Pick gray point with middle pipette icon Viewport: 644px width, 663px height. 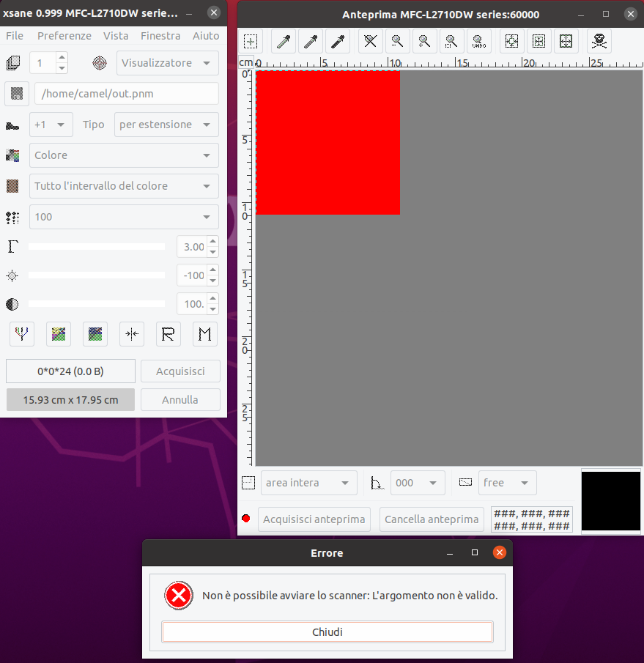pos(311,41)
